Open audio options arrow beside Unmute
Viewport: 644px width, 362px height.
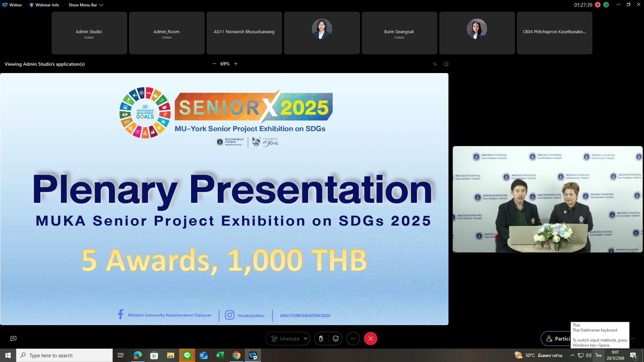(306, 339)
